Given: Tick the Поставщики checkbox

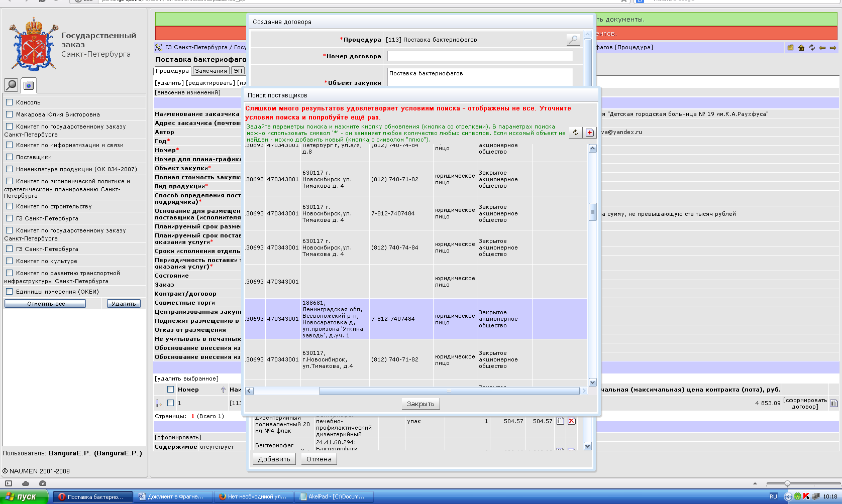Looking at the screenshot, I should click(x=9, y=157).
